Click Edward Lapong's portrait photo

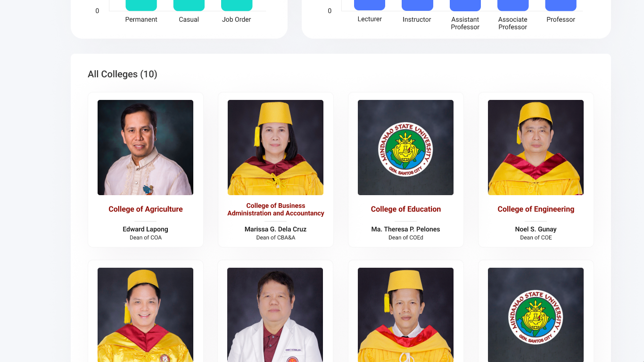click(145, 148)
